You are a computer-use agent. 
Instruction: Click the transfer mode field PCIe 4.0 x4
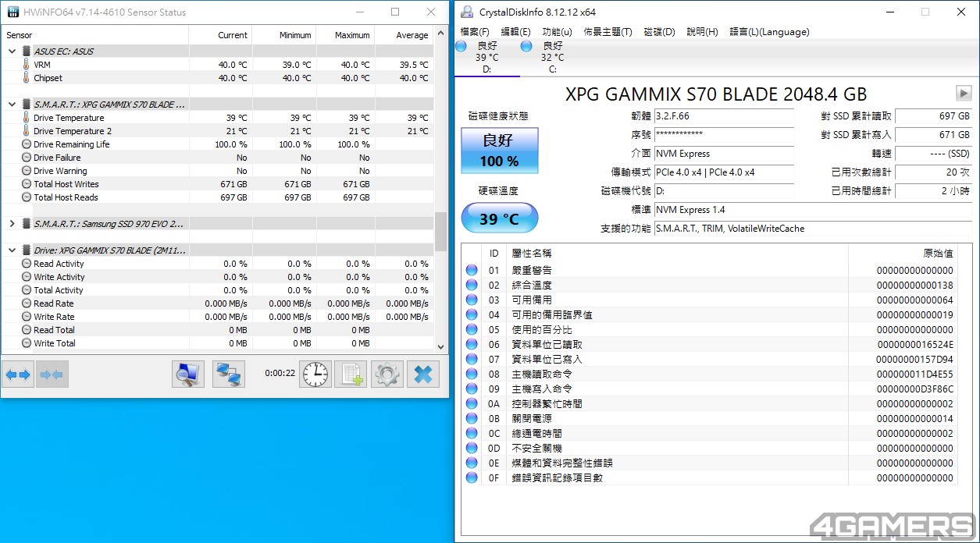click(x=724, y=172)
